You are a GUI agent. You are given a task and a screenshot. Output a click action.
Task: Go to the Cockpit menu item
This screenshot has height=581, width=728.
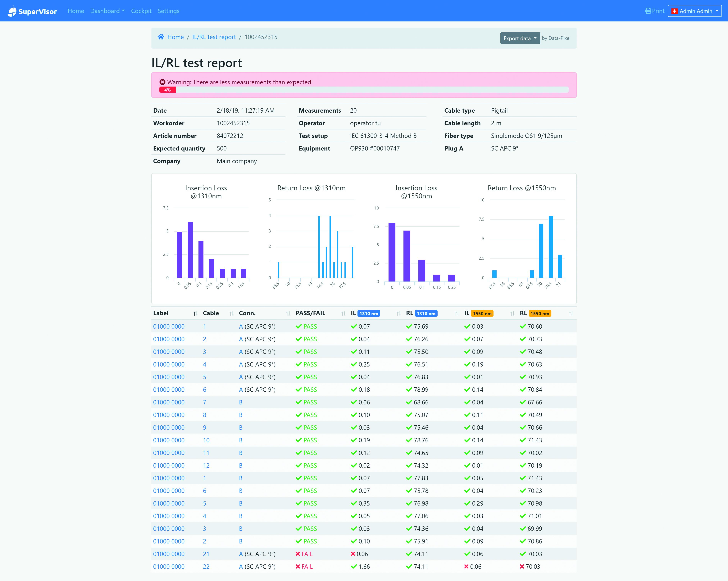(141, 11)
